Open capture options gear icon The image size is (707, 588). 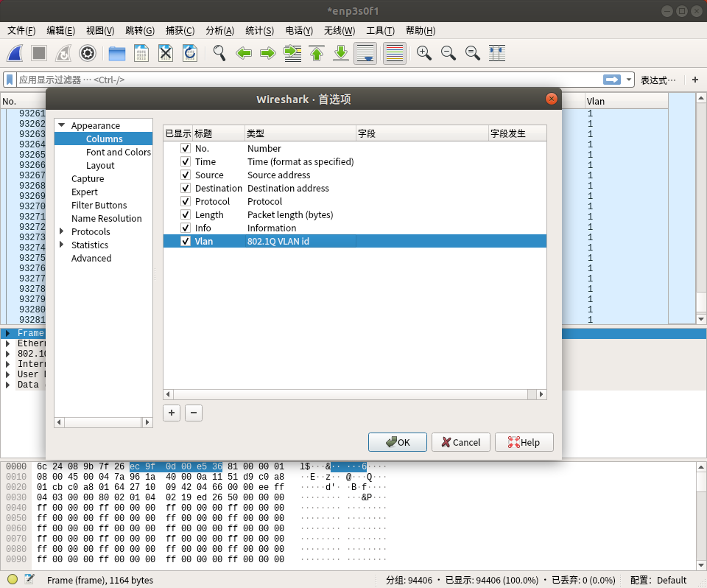click(88, 53)
